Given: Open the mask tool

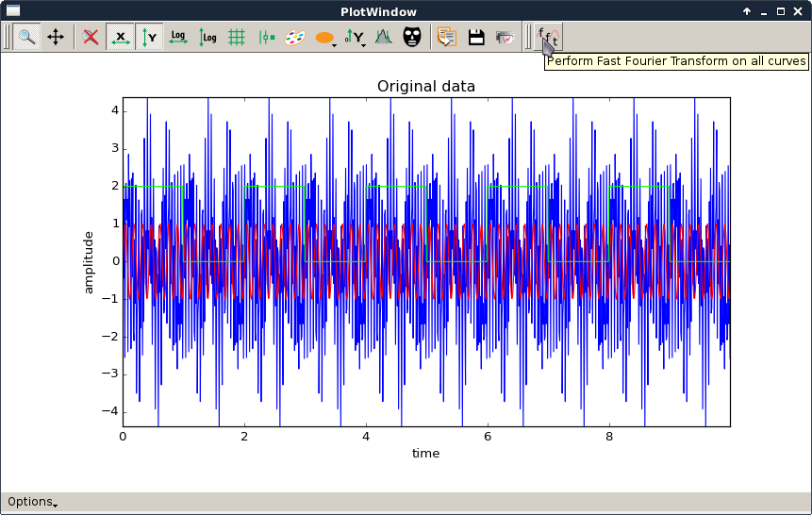Looking at the screenshot, I should pyautogui.click(x=412, y=37).
